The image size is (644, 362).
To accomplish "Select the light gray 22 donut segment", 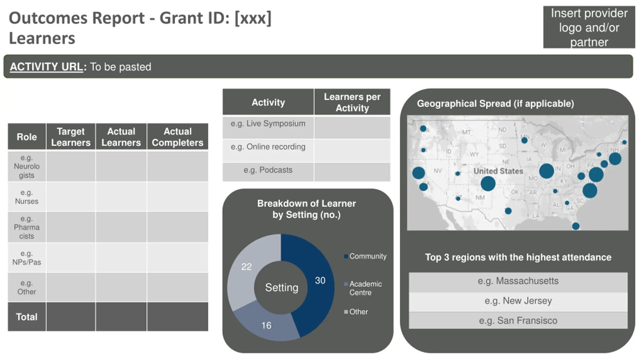I will pyautogui.click(x=246, y=266).
